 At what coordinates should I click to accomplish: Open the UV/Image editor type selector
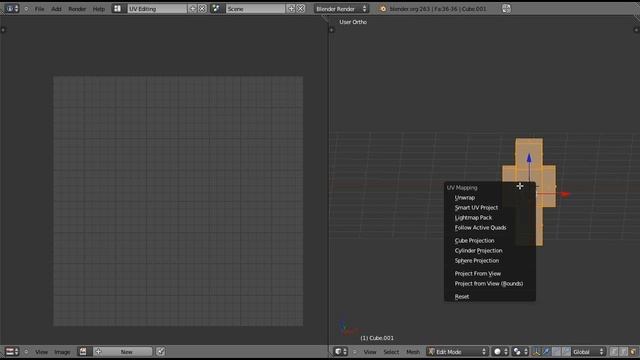tap(12, 351)
